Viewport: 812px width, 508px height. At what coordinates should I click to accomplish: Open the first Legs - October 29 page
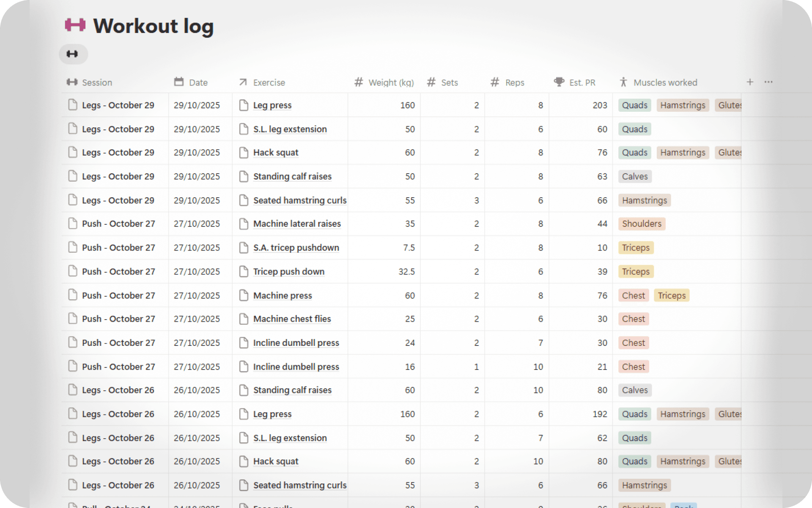(x=118, y=105)
